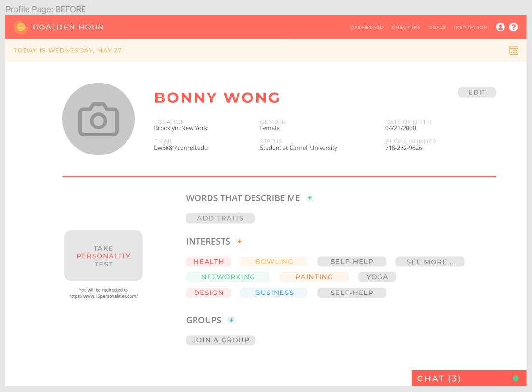532x392 pixels.
Task: Click plus icon next to Interests
Action: coord(239,242)
